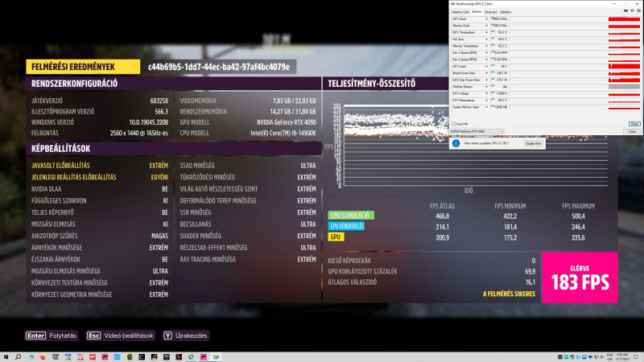Image resolution: width=644 pixels, height=362 pixels.
Task: Click the ENG language indicator
Action: coord(610,356)
